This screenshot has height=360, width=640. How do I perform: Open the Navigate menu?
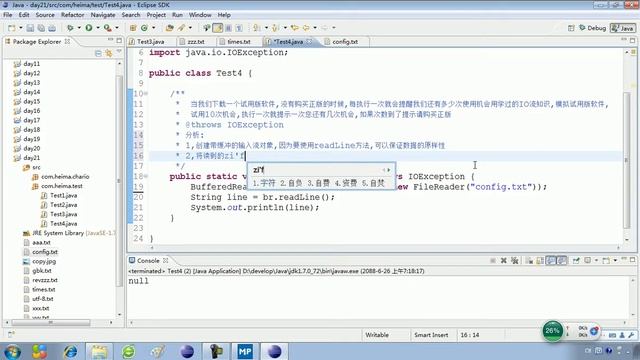point(103,15)
